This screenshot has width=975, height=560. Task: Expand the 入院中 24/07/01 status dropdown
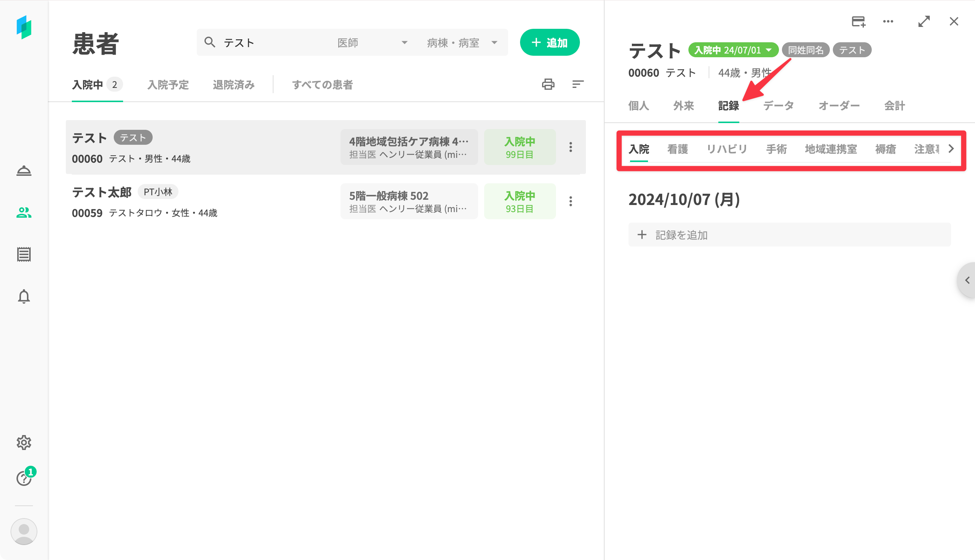[733, 50]
